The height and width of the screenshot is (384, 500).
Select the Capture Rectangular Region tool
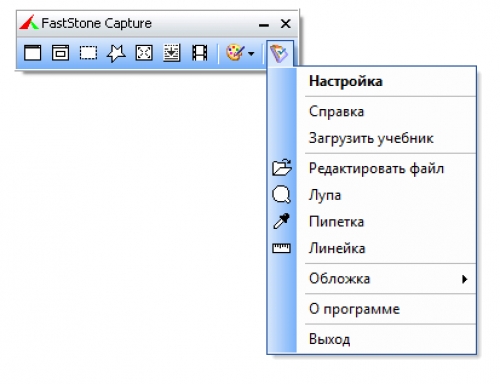point(88,53)
